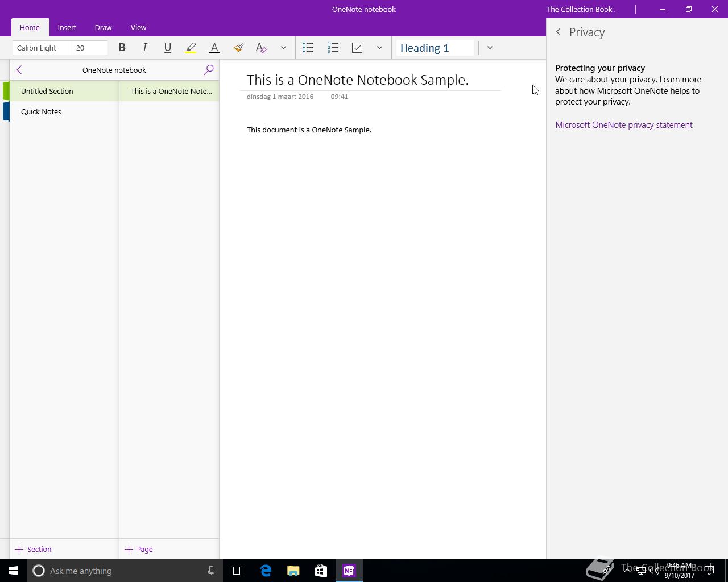The width and height of the screenshot is (728, 582).
Task: Open the Windows Start menu
Action: click(14, 571)
